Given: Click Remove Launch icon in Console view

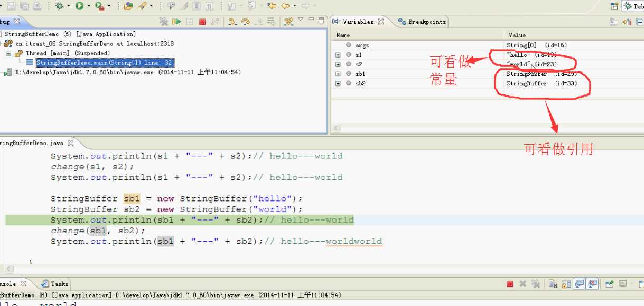Looking at the screenshot, I should click(523, 284).
